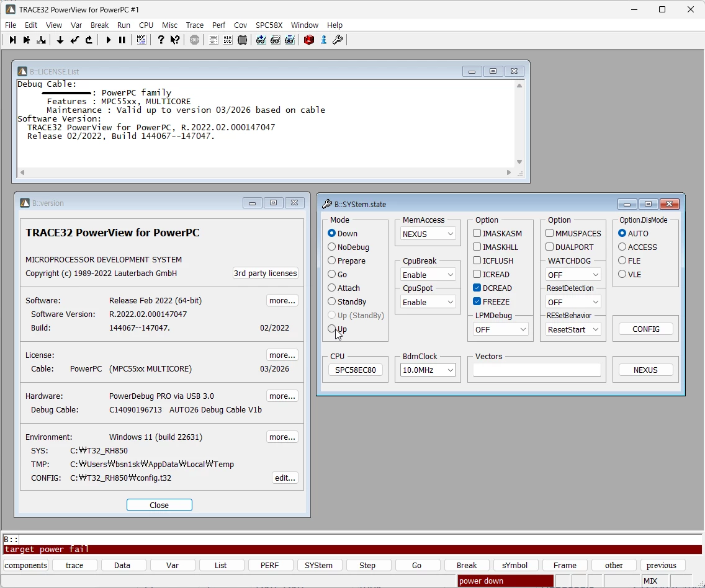Select the Down mode radio button
The image size is (705, 588).
332,233
